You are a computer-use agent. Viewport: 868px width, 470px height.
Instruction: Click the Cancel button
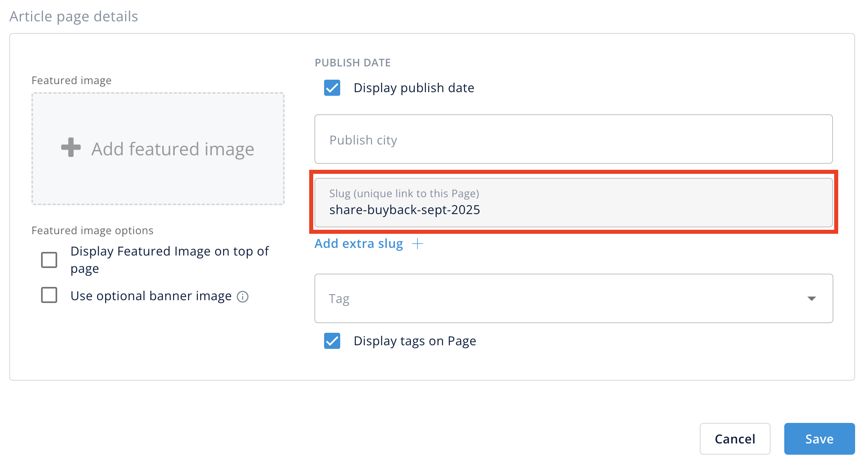[x=735, y=439]
